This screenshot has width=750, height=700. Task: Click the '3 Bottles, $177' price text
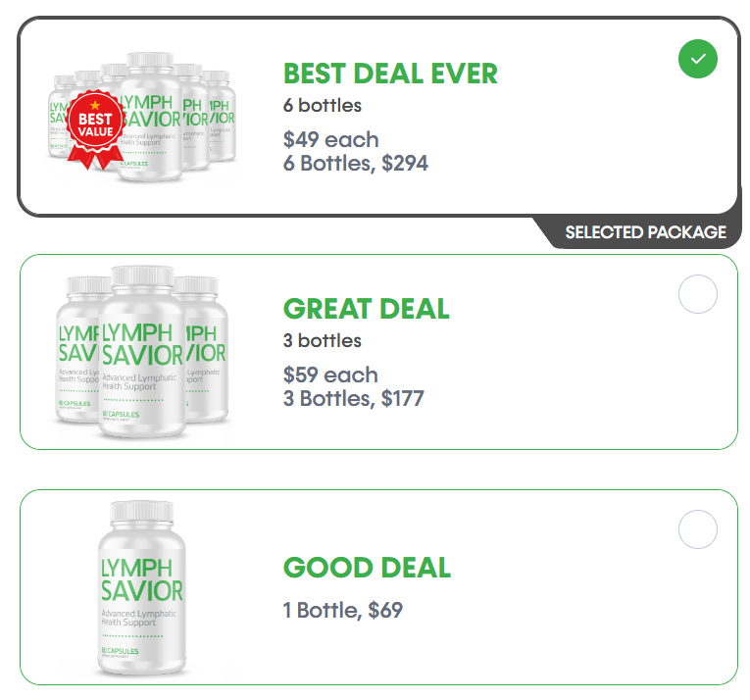pyautogui.click(x=354, y=398)
